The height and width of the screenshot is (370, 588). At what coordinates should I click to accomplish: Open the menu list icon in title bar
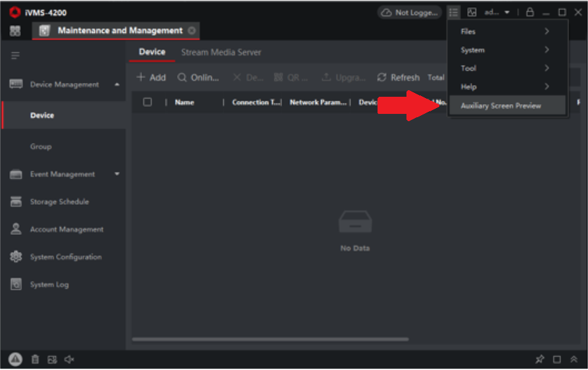[x=453, y=12]
